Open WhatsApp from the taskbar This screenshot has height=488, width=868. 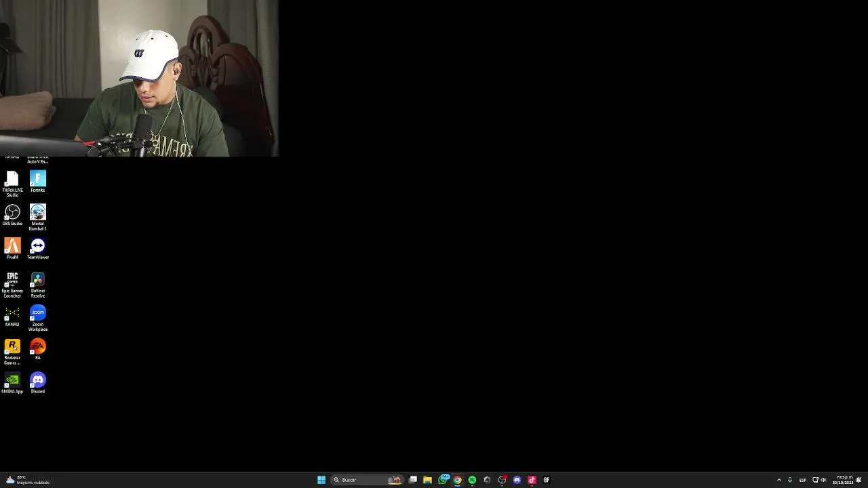pos(443,480)
